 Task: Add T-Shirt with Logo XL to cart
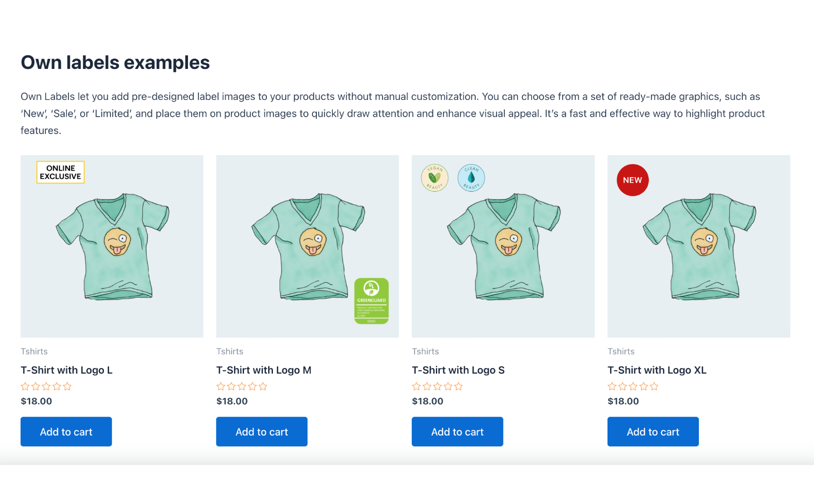653,432
